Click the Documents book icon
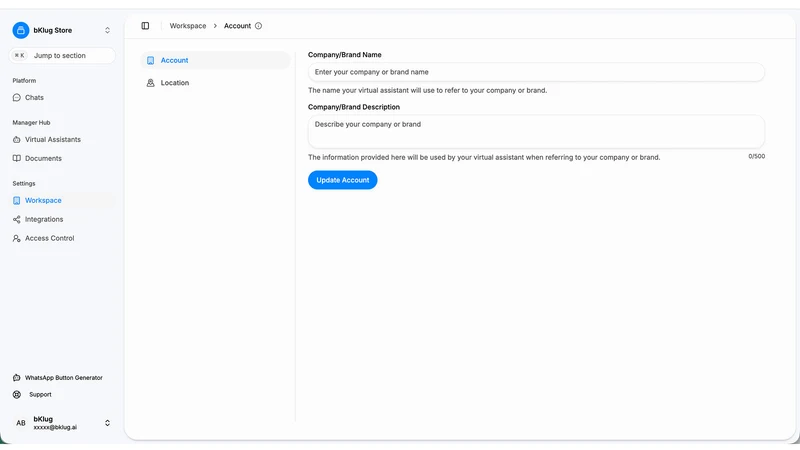 point(17,158)
